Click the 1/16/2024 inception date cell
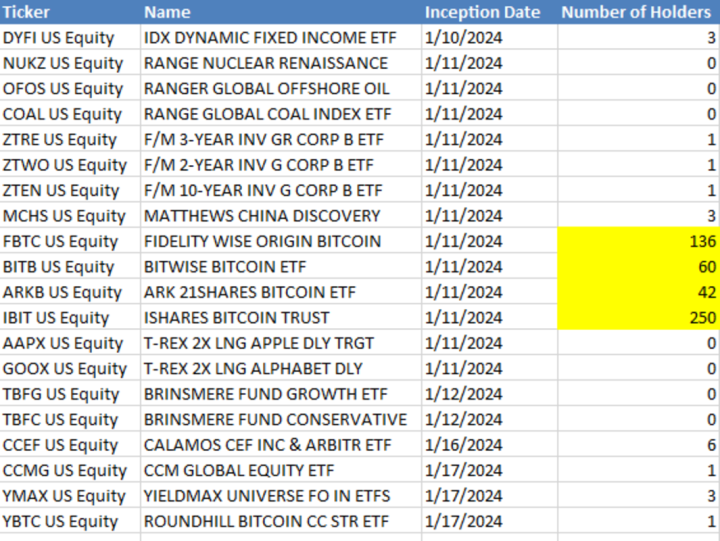This screenshot has width=720, height=541. point(489,445)
